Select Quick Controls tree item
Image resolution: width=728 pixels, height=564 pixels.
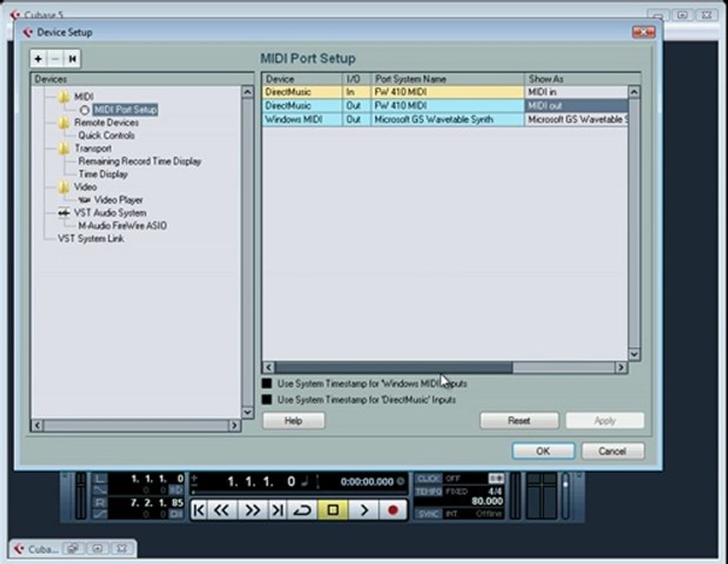106,136
